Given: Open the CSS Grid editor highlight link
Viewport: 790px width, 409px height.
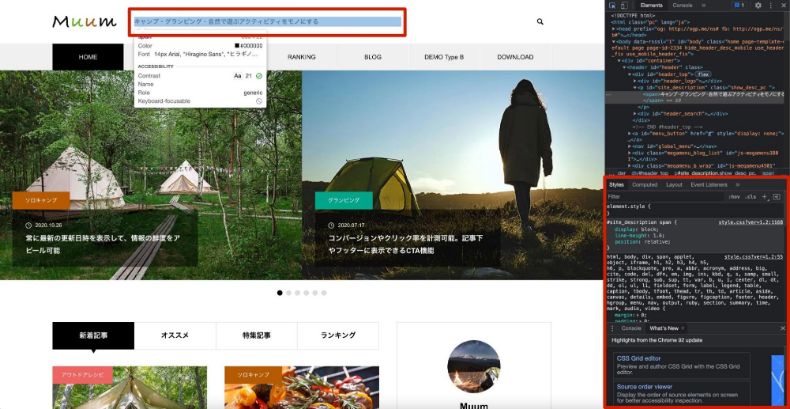Looking at the screenshot, I should (638, 359).
